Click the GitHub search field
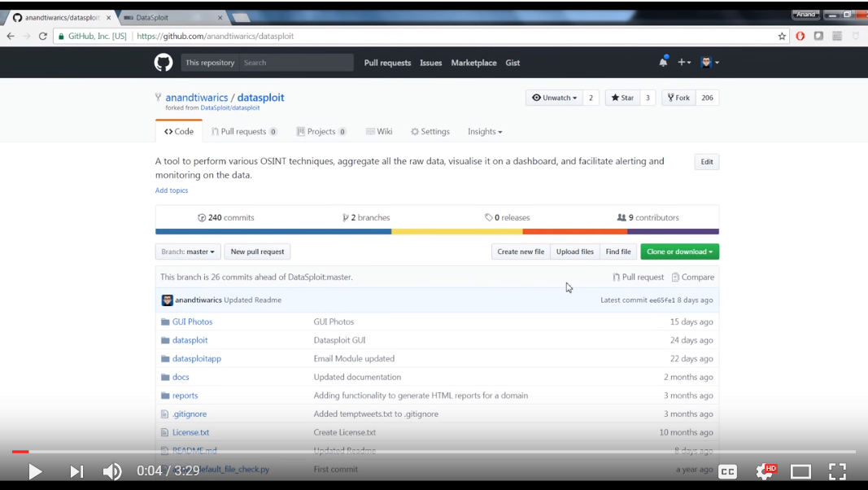868x490 pixels. [x=296, y=63]
